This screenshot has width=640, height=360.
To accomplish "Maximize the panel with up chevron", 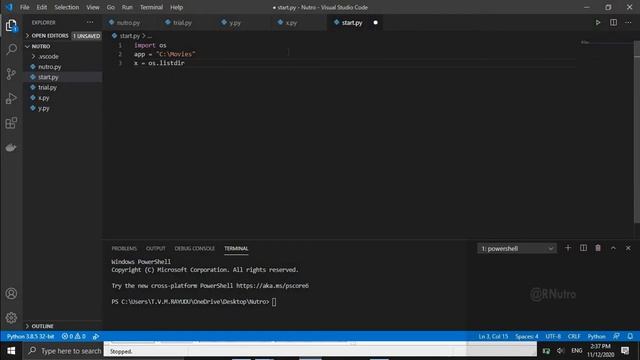I will coord(613,248).
